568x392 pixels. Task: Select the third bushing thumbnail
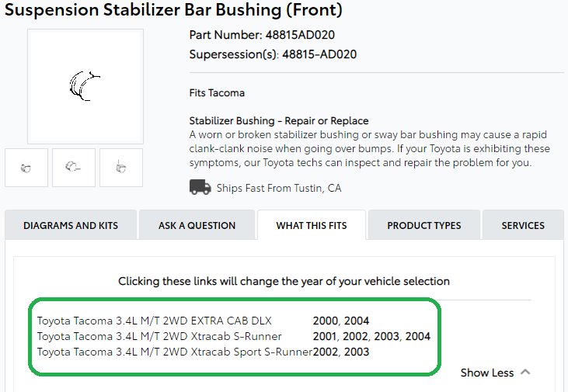[x=121, y=168]
